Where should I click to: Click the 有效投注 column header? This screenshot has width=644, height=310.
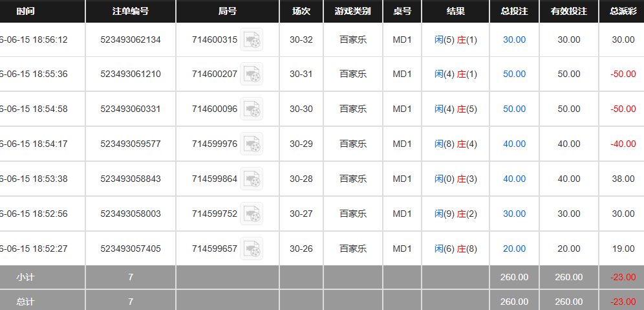click(569, 11)
